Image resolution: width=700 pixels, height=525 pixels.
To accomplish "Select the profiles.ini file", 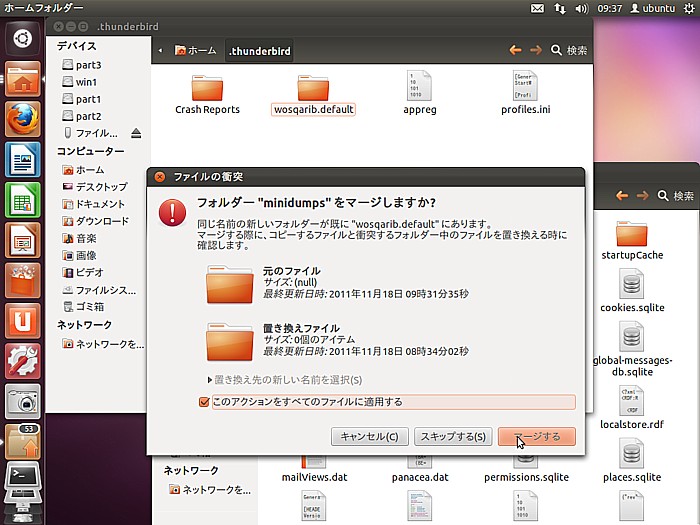I will coord(525,93).
